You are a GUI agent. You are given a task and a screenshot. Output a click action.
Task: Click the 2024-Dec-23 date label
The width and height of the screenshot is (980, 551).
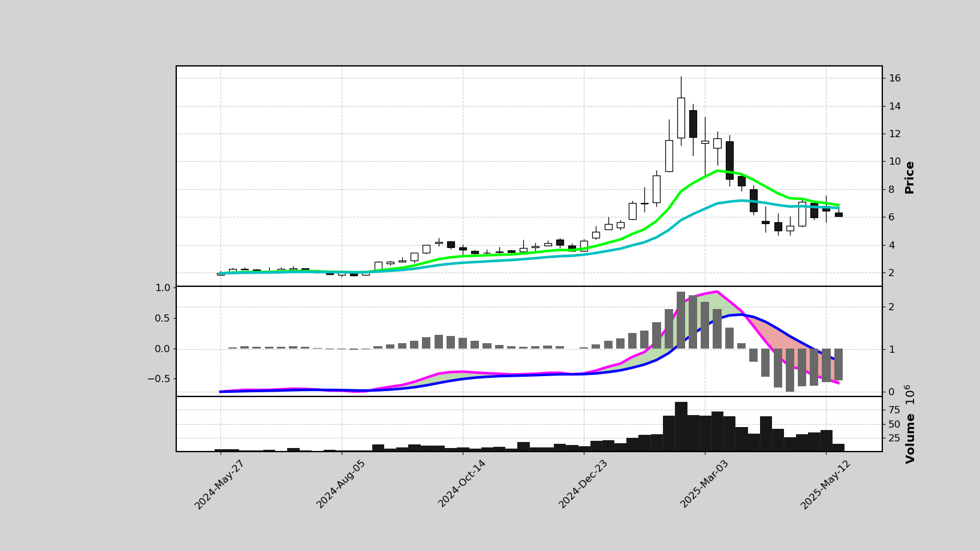[584, 485]
